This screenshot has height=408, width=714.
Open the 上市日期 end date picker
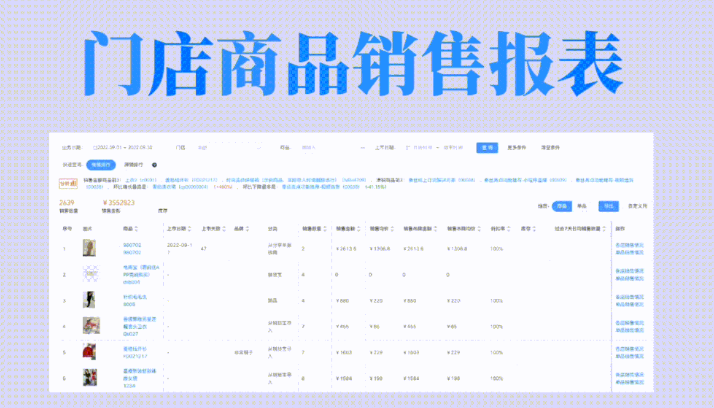453,148
